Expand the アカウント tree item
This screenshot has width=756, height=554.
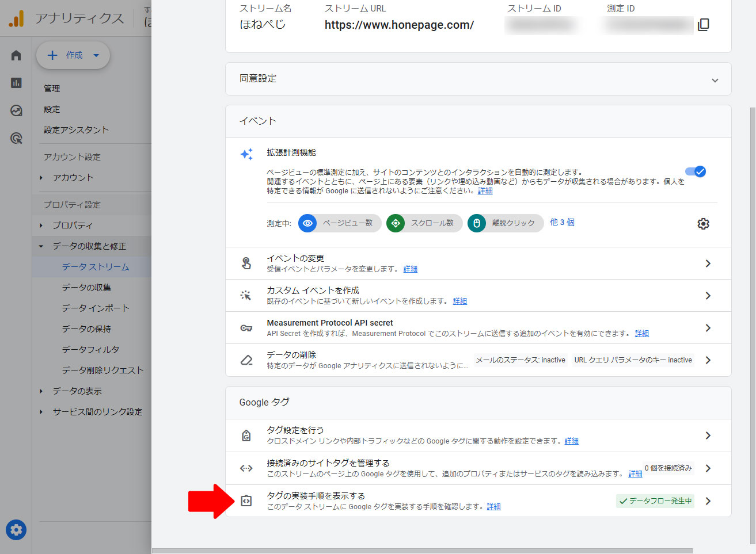(41, 178)
